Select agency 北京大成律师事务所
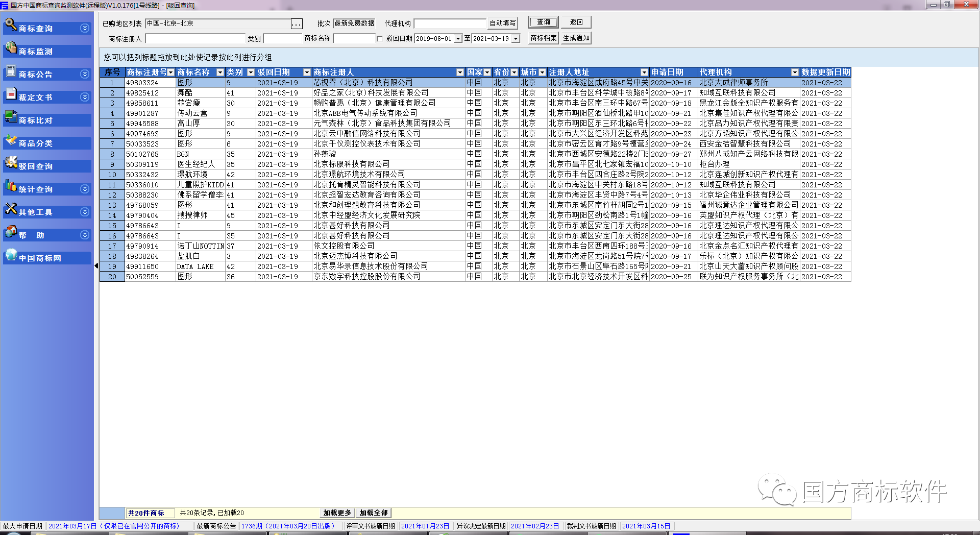This screenshot has width=980, height=535. (x=748, y=83)
